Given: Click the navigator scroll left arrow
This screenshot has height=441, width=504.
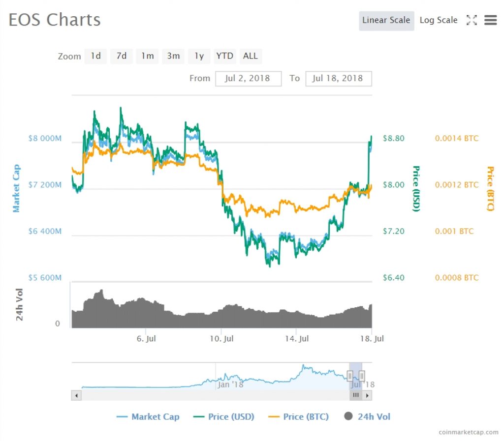Looking at the screenshot, I should tap(76, 395).
